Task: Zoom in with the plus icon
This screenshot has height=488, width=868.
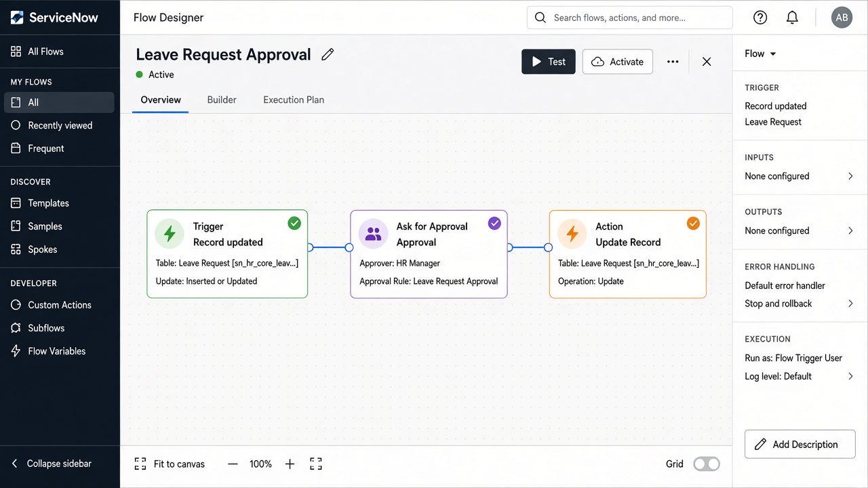Action: [290, 464]
